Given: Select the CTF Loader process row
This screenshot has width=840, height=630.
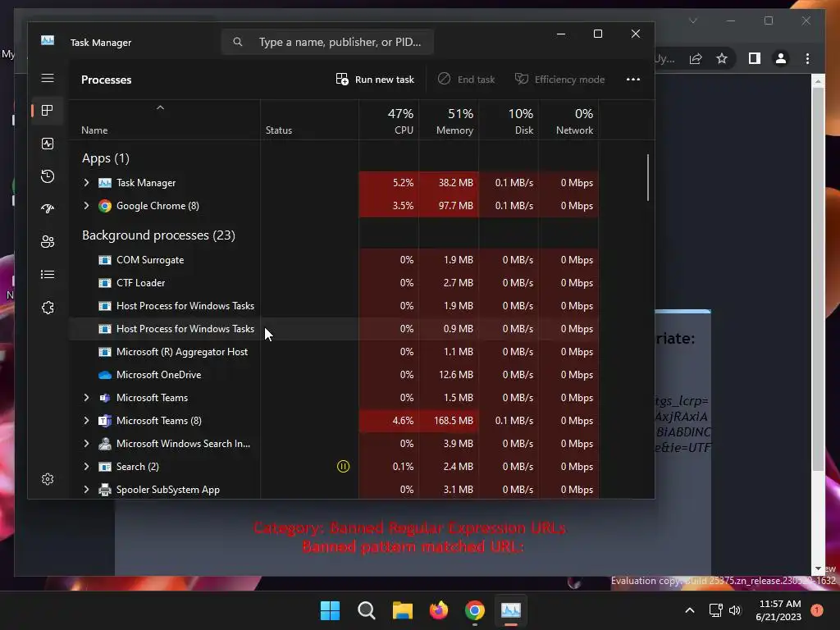Looking at the screenshot, I should click(x=333, y=283).
